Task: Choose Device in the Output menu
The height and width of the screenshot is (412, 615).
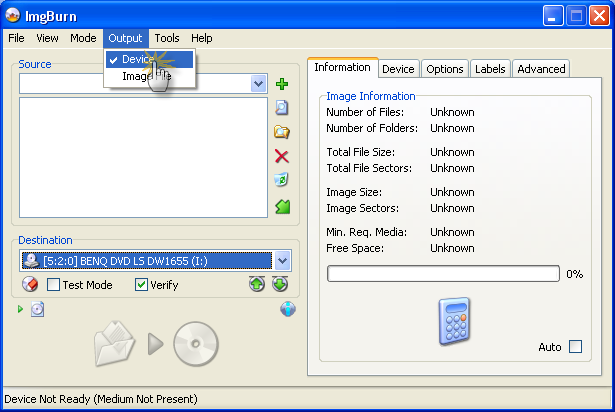Action: coord(149,59)
